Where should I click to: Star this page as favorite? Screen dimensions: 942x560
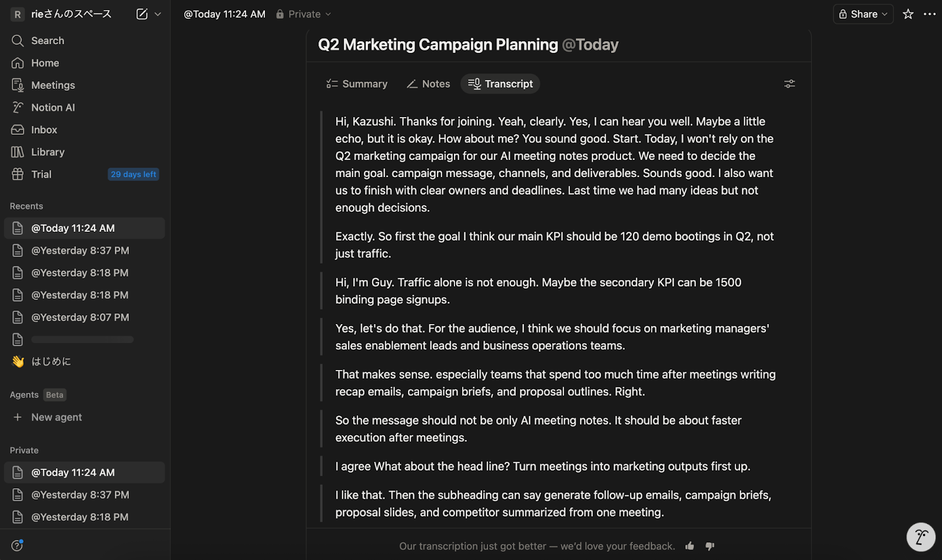pos(908,14)
